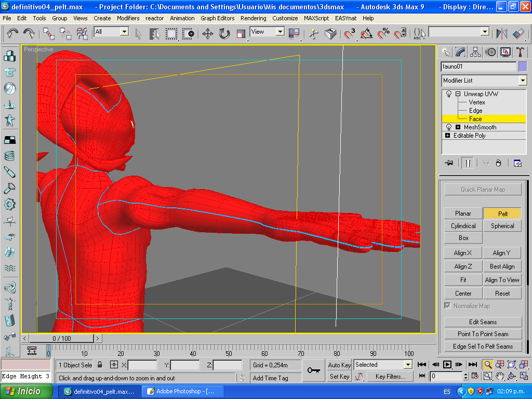The width and height of the screenshot is (532, 399).
Task: Toggle the Normalize Map checkbox
Action: 447,305
